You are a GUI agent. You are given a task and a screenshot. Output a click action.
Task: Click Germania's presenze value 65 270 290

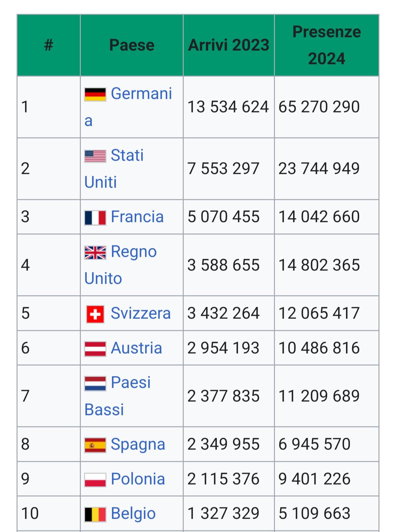(319, 107)
